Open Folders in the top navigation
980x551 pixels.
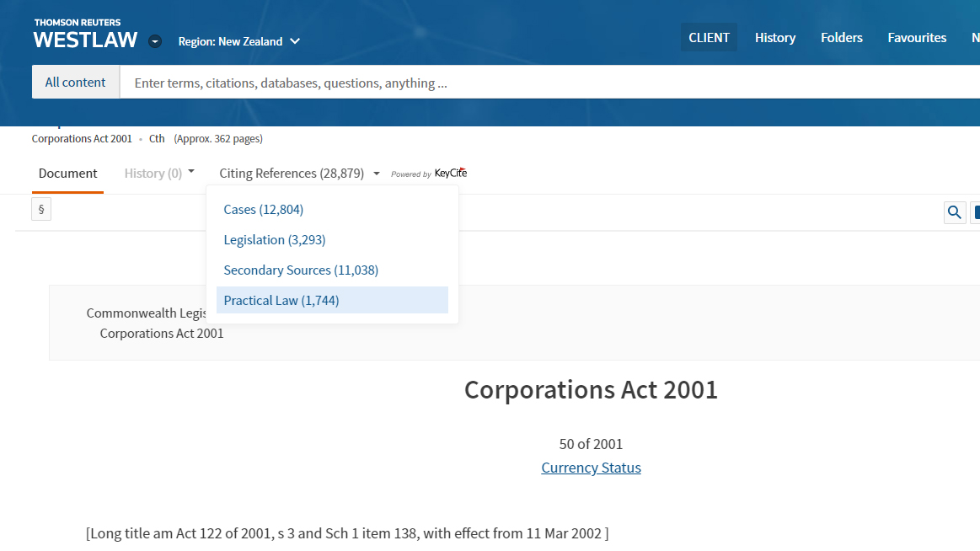[x=841, y=37]
